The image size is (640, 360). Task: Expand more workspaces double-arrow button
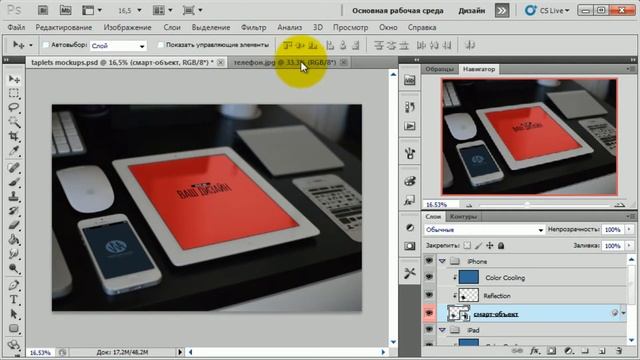(x=502, y=11)
